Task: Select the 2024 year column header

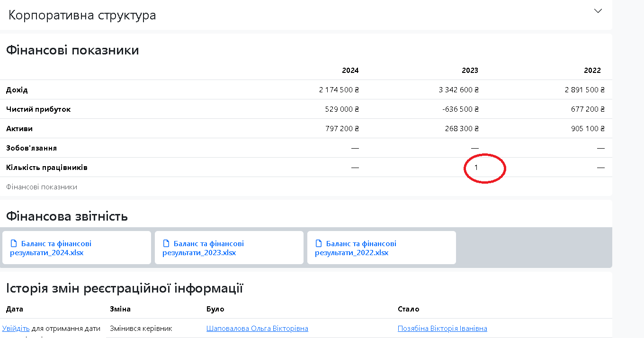Action: tap(350, 71)
